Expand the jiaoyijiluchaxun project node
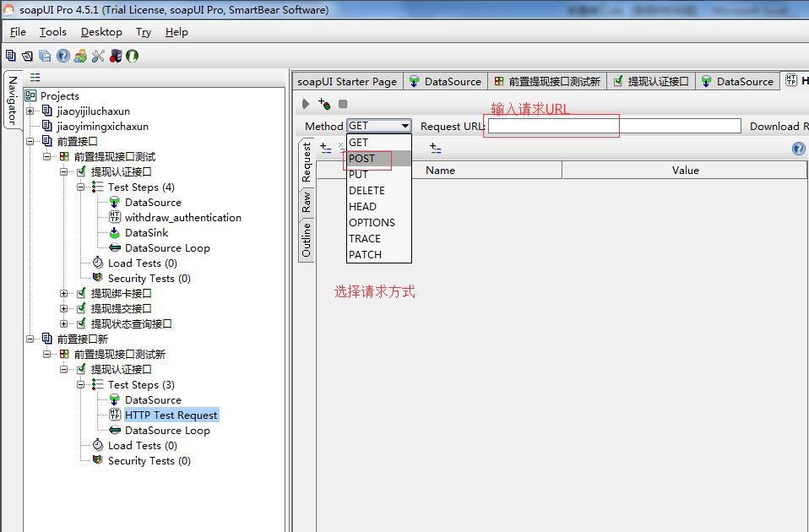The height and width of the screenshot is (532, 809). [30, 111]
